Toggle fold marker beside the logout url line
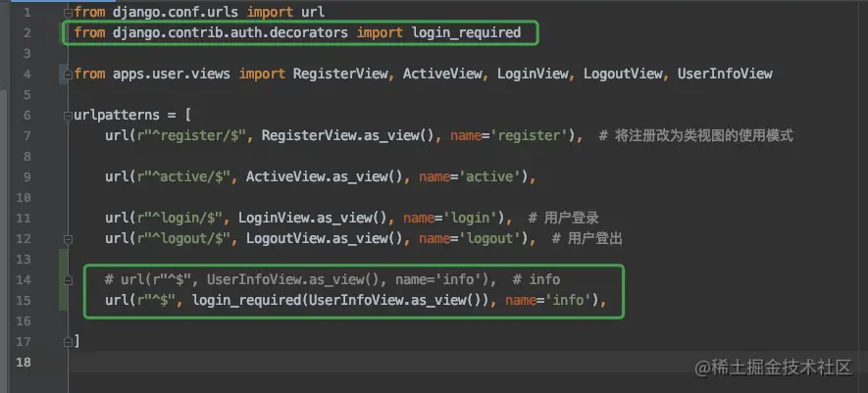Screen dimensions: 868x393 68,240
